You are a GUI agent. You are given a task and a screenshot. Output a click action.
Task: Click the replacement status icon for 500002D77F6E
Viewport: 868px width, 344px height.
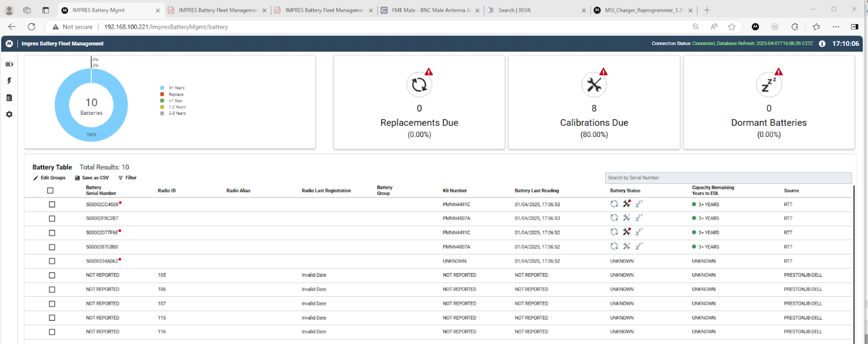pyautogui.click(x=614, y=232)
